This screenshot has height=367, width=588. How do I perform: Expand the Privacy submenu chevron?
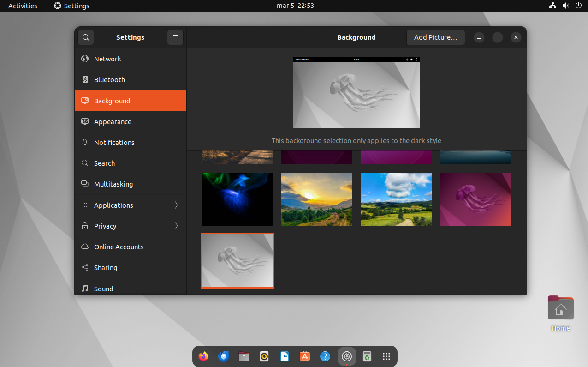tap(176, 226)
